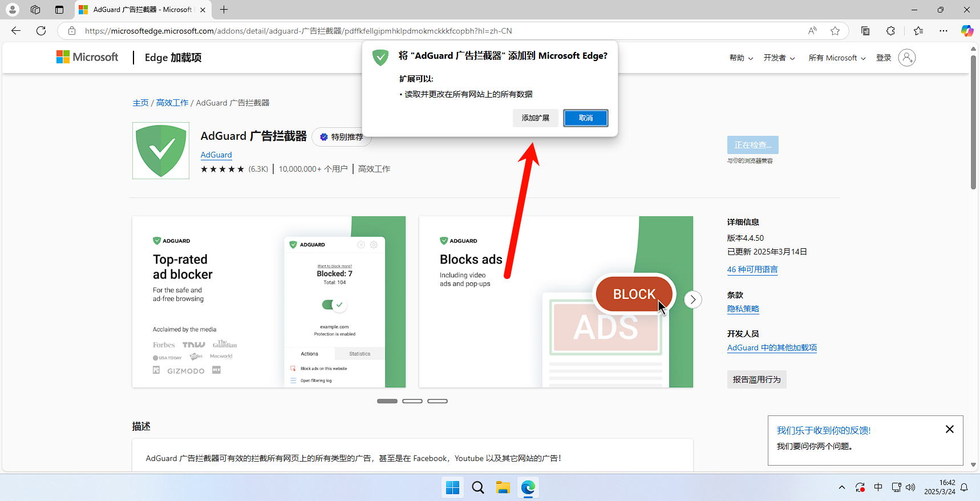This screenshot has height=501, width=980.
Task: Activate the Read aloud icon
Action: tap(812, 31)
